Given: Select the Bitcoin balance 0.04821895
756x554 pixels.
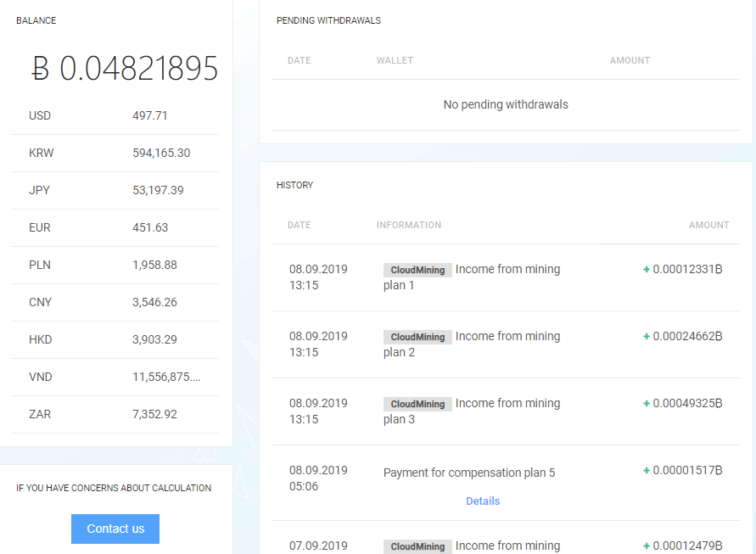Looking at the screenshot, I should point(125,68).
